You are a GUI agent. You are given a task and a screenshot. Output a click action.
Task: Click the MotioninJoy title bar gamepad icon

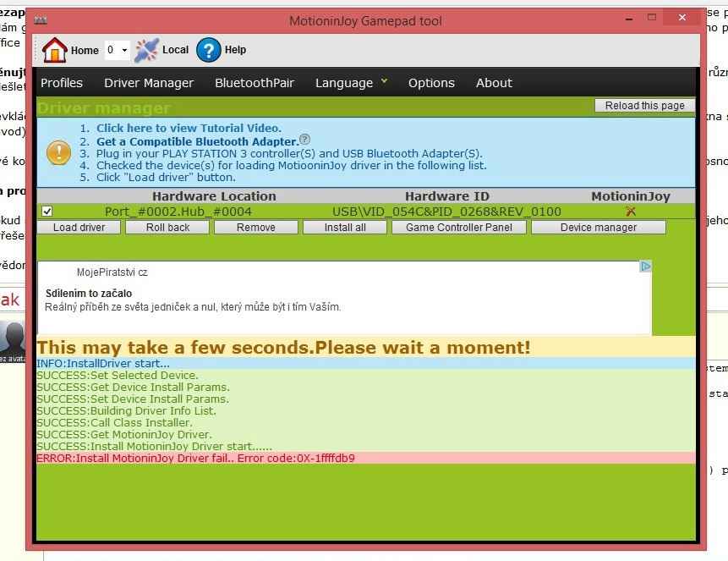click(x=41, y=20)
